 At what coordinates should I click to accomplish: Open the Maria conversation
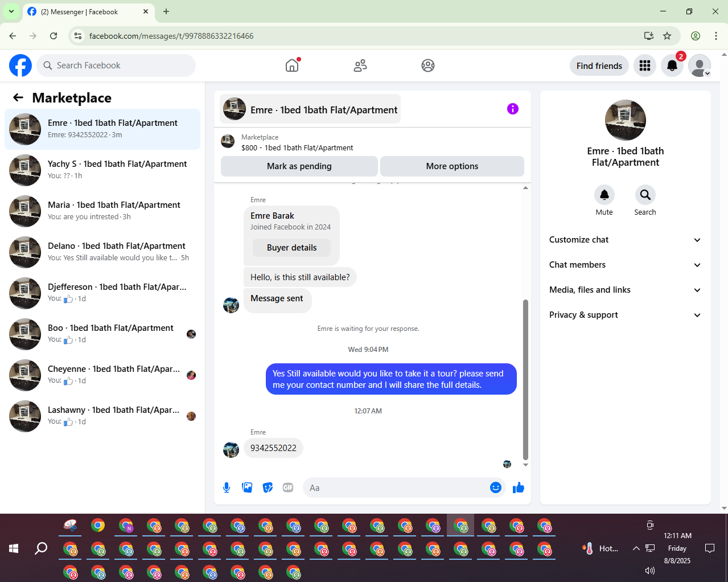[x=102, y=211]
